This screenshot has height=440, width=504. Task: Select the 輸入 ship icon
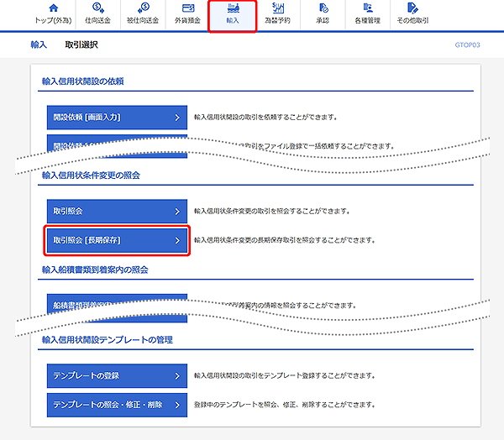[233, 8]
